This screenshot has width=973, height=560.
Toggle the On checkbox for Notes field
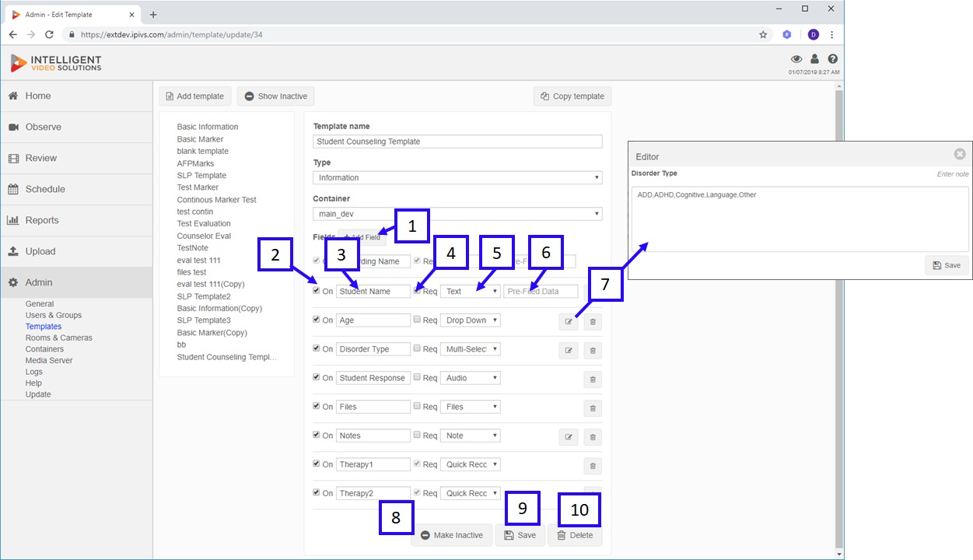click(316, 435)
